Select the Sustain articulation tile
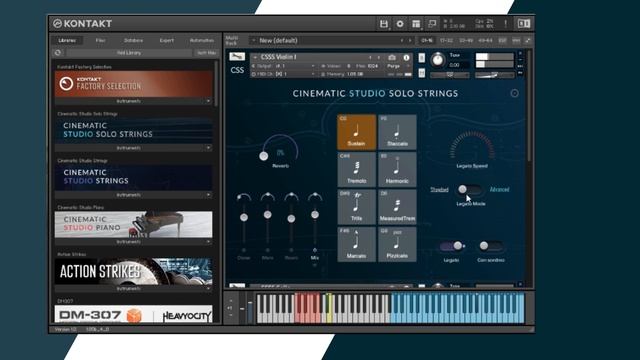 pyautogui.click(x=356, y=132)
